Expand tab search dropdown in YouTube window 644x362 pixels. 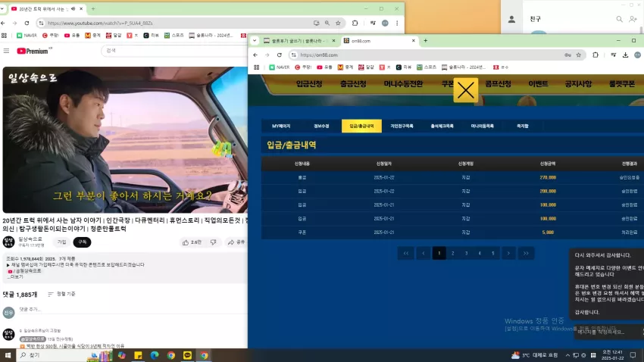[x=2, y=8]
